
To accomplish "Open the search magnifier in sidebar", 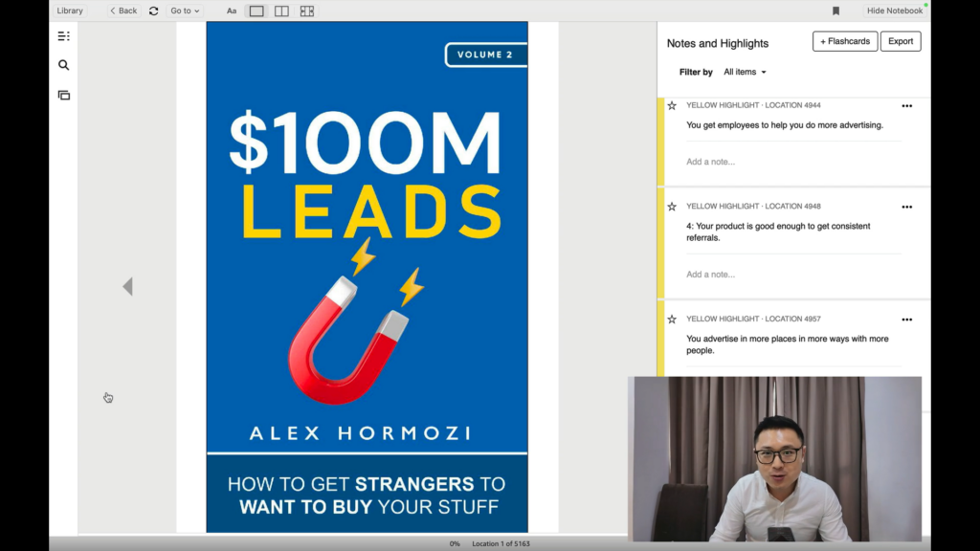I will (64, 65).
